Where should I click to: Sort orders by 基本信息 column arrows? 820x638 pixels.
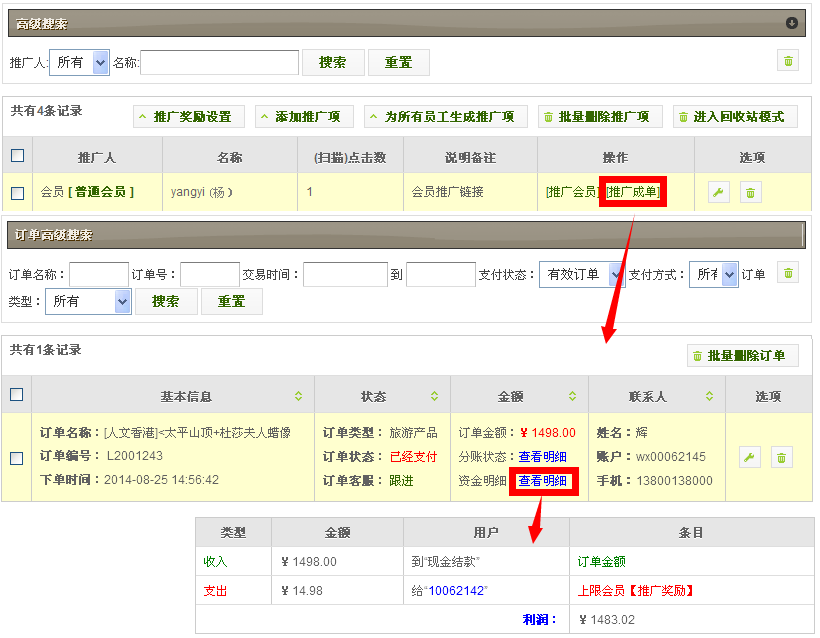298,397
